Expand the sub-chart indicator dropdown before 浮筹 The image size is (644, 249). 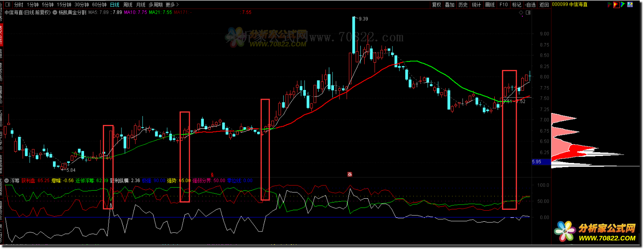tap(7, 181)
